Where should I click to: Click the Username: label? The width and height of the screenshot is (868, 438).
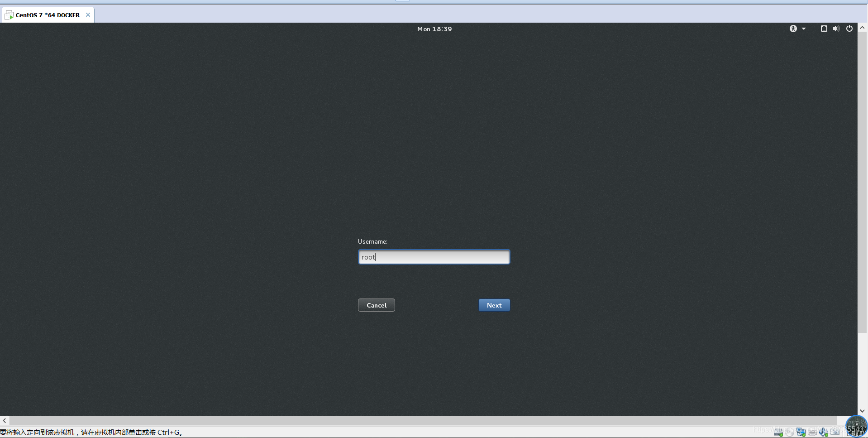coord(372,241)
